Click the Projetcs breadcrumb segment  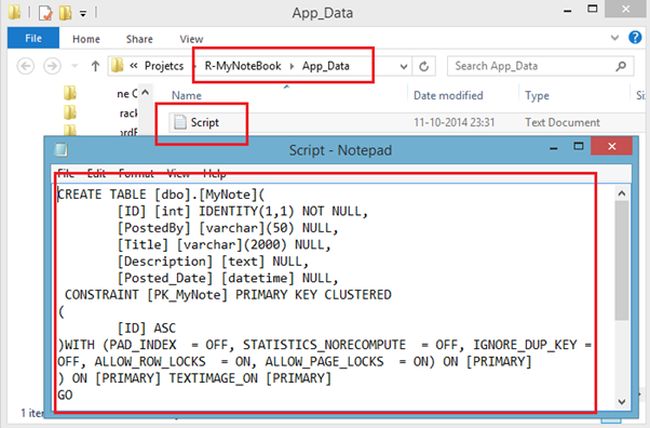(x=164, y=66)
